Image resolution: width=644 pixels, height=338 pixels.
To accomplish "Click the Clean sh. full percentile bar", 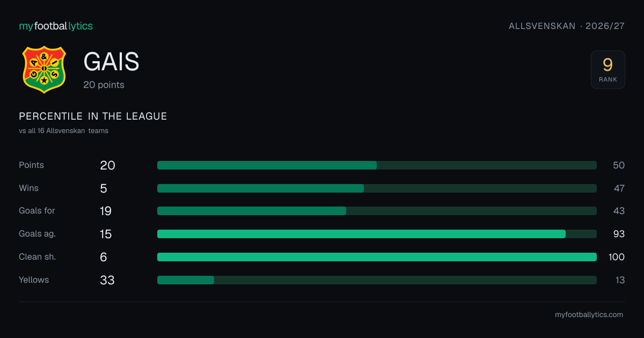I will tap(377, 257).
